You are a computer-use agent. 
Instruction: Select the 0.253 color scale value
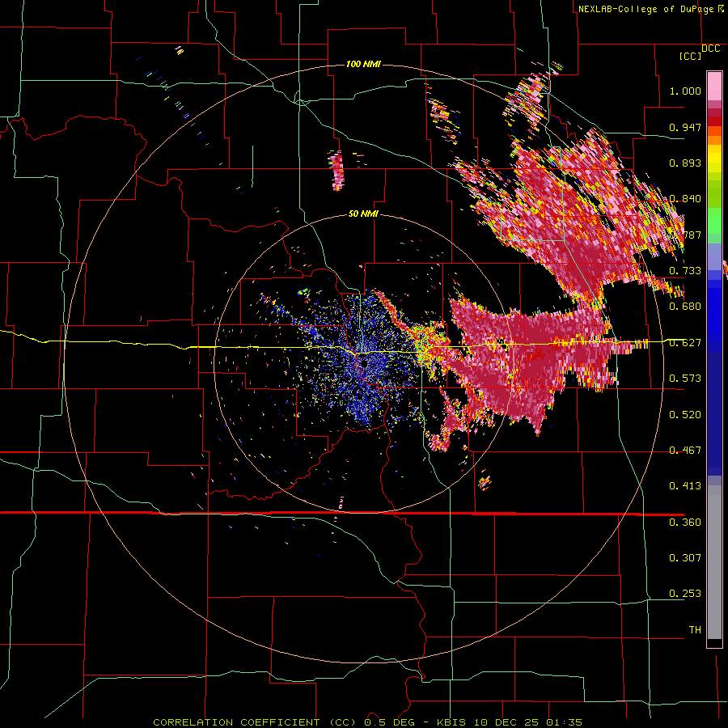(x=685, y=594)
